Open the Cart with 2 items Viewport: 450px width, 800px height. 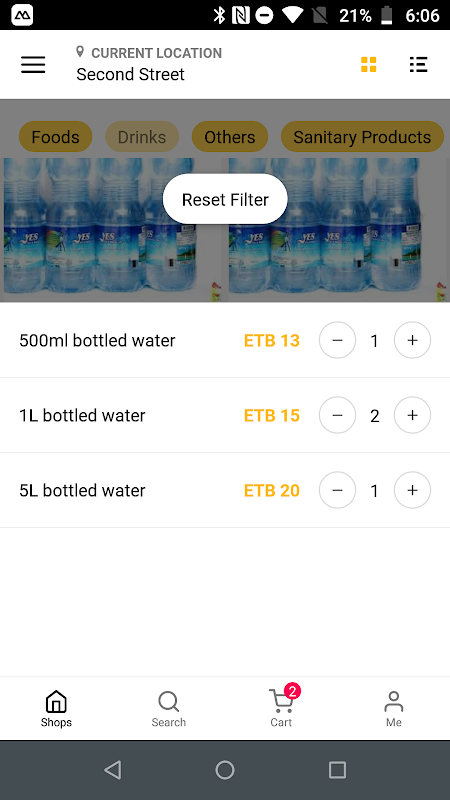(x=281, y=706)
